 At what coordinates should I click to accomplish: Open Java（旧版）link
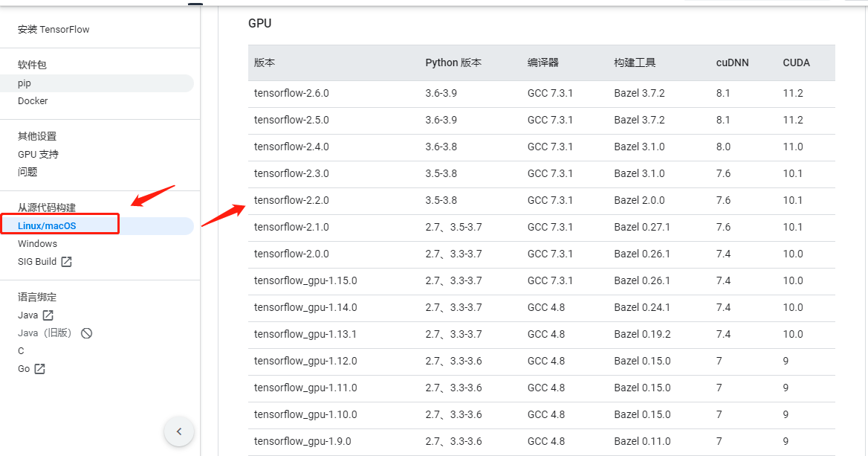[45, 333]
